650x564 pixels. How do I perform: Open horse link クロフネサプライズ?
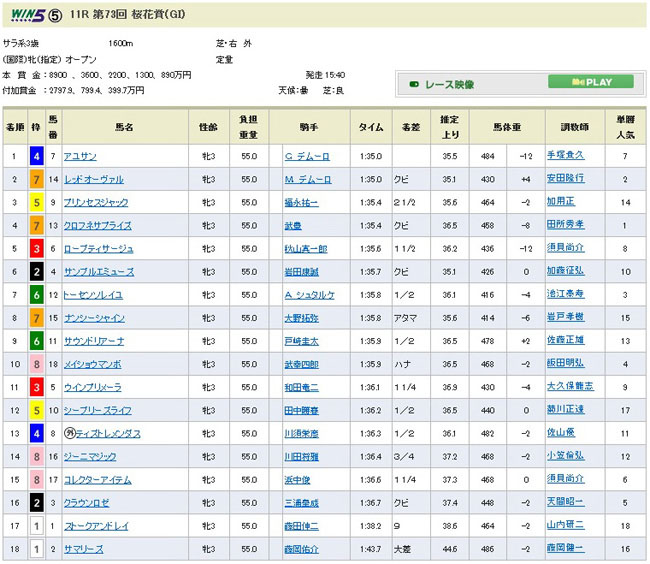(x=98, y=226)
